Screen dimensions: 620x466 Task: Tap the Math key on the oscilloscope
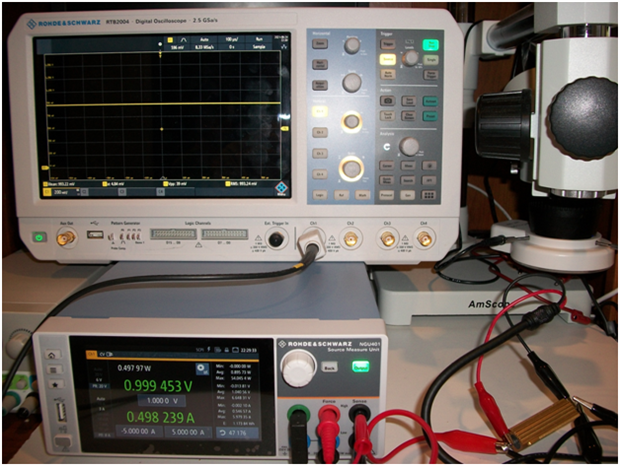362,195
